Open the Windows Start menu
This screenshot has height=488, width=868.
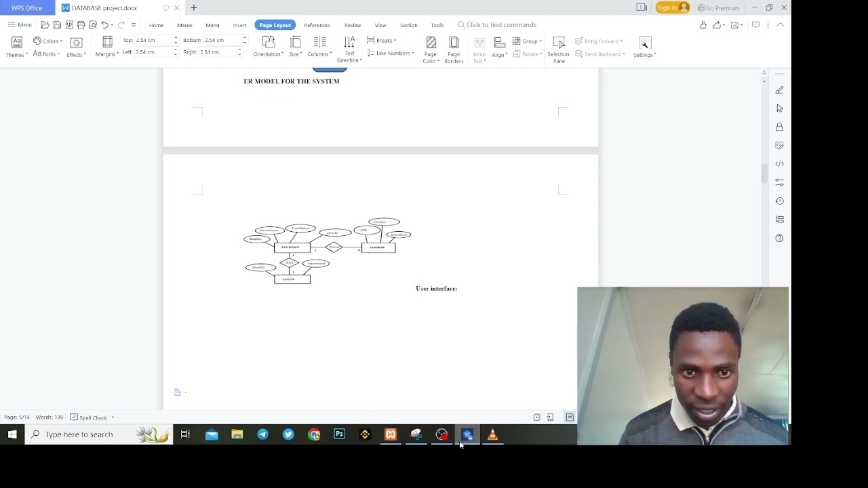[12, 434]
